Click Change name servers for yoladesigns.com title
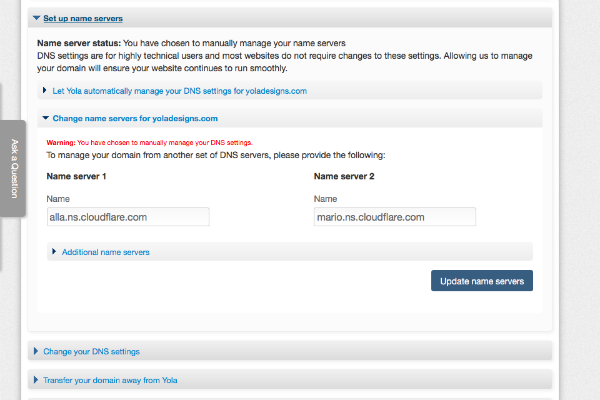Screen dimensions: 600x400 coord(135,119)
